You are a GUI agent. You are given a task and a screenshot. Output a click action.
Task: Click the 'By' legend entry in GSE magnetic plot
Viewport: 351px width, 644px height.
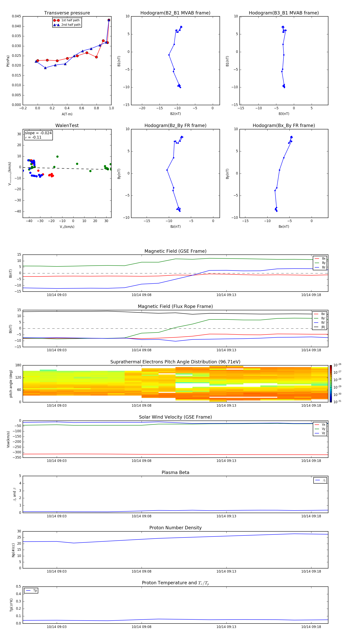[x=320, y=263]
